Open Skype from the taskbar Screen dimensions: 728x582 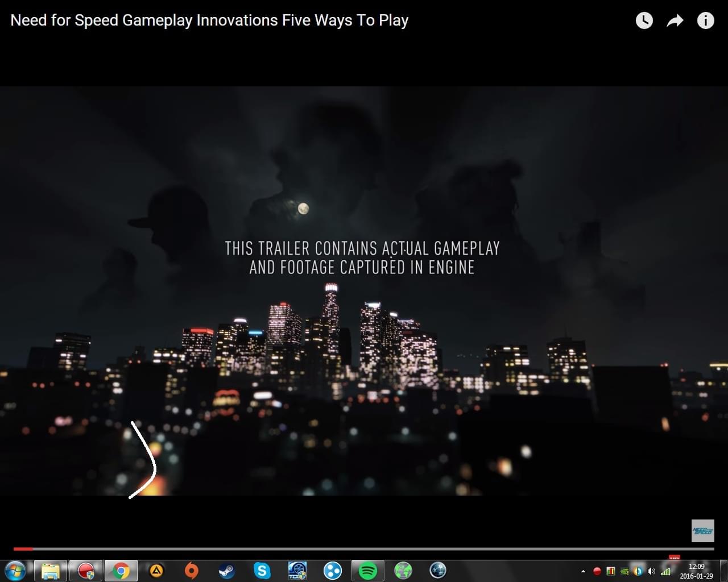tap(262, 571)
